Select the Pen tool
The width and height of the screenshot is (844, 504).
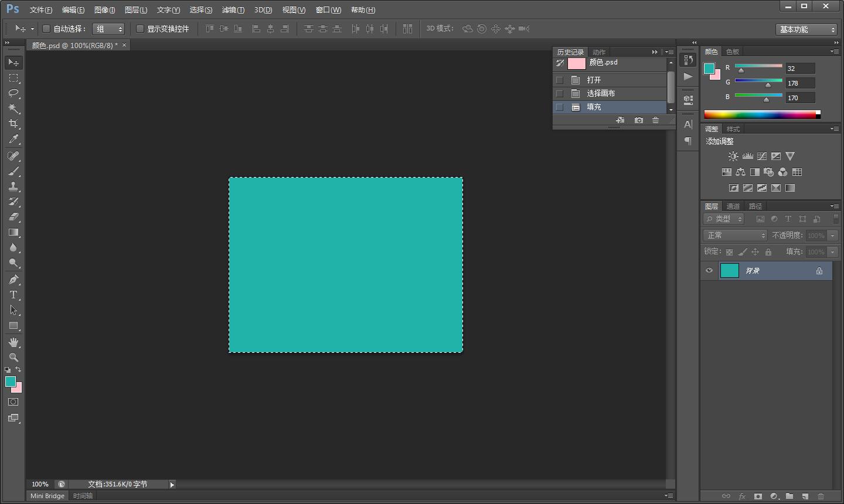click(13, 280)
